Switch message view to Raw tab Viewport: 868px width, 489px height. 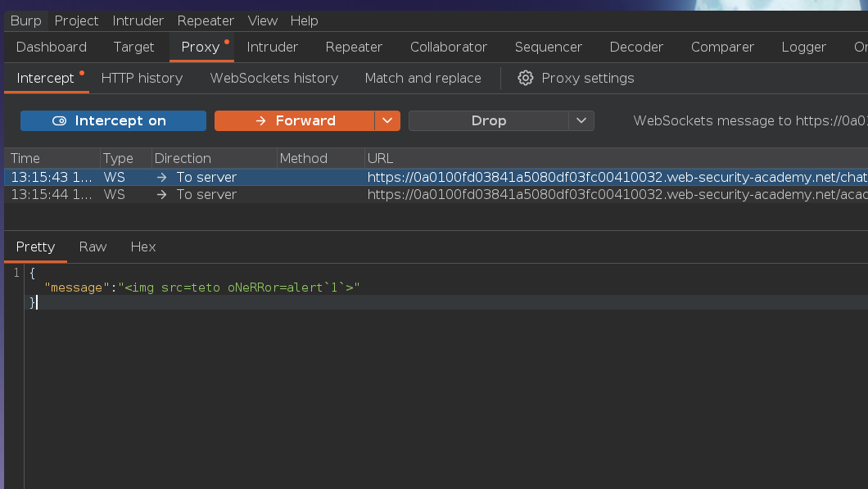(93, 247)
